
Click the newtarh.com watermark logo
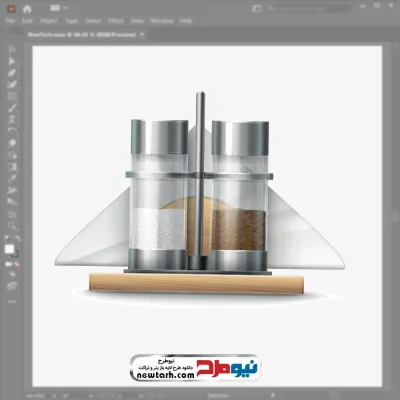pyautogui.click(x=195, y=368)
